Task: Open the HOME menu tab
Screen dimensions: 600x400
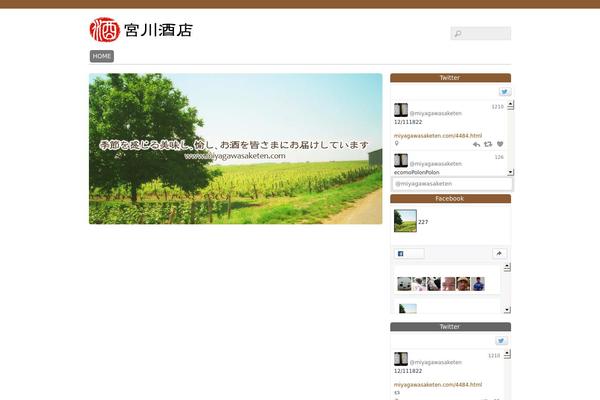Action: click(102, 56)
